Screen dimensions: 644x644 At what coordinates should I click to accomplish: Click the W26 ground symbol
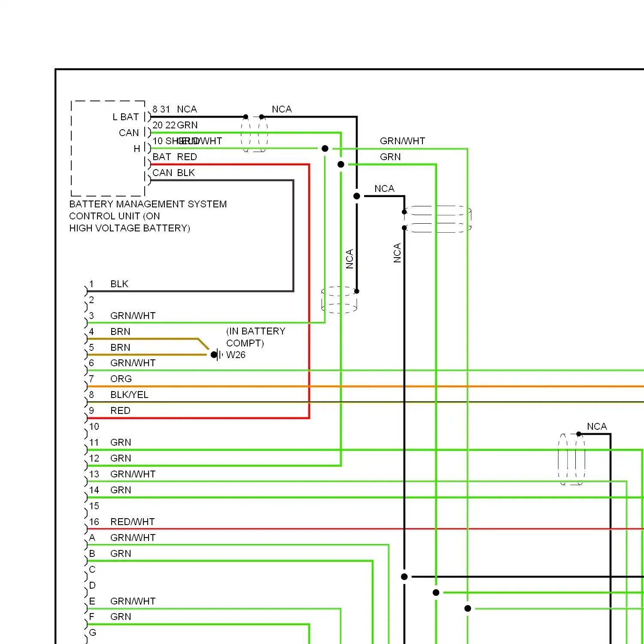[x=217, y=355]
